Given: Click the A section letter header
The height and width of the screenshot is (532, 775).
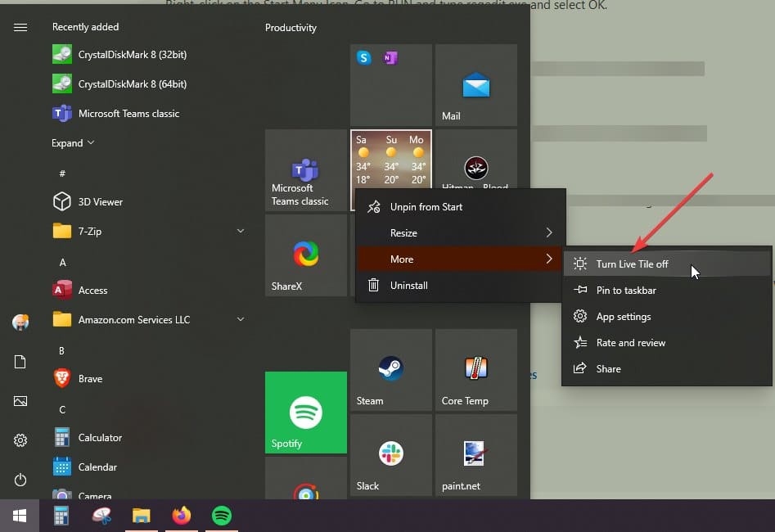Looking at the screenshot, I should (x=62, y=262).
